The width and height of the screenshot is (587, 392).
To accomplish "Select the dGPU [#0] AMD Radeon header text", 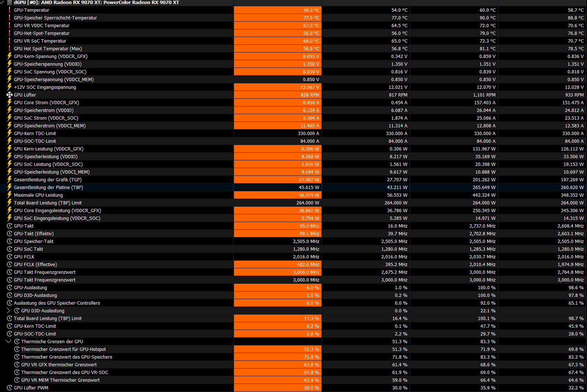I will (97, 3).
